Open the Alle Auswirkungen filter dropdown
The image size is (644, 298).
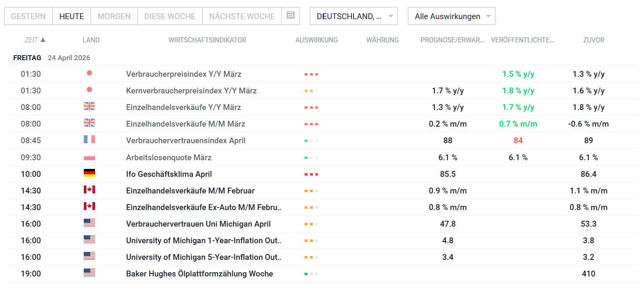[x=451, y=16]
